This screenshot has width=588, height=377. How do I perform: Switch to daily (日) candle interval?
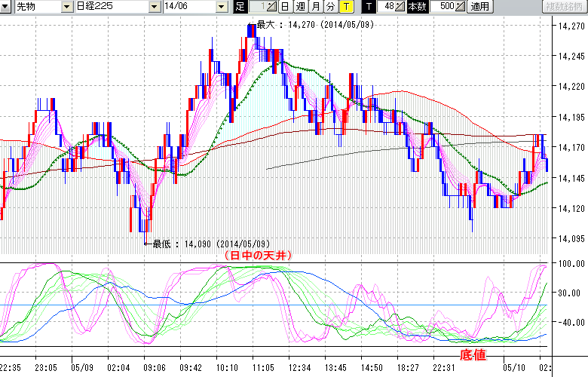(x=284, y=7)
